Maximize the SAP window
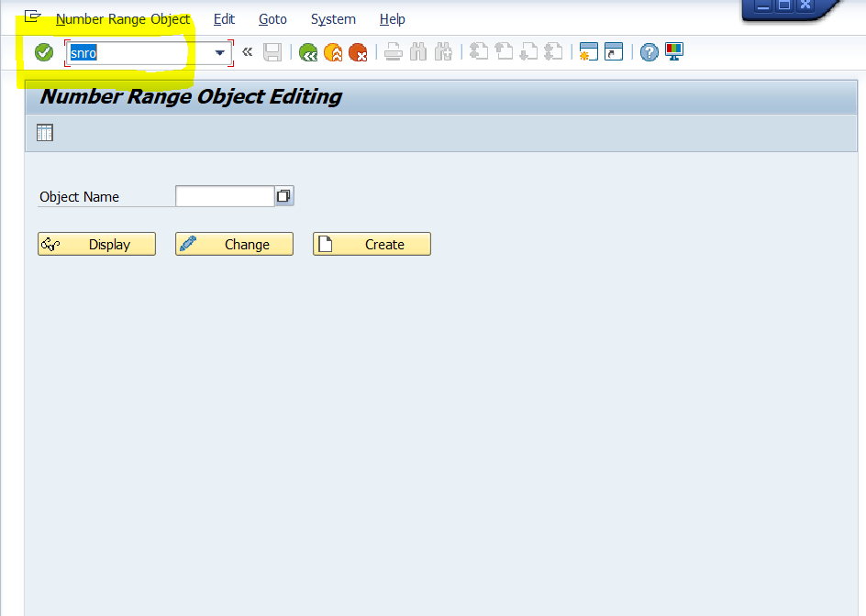Screen dimensions: 866x616 tap(783, 5)
